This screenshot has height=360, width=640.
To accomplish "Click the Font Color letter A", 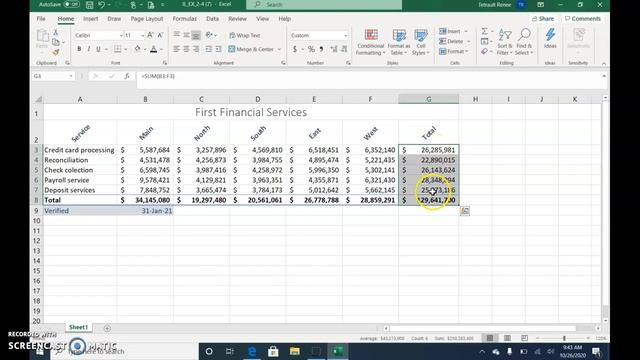I will pyautogui.click(x=153, y=49).
